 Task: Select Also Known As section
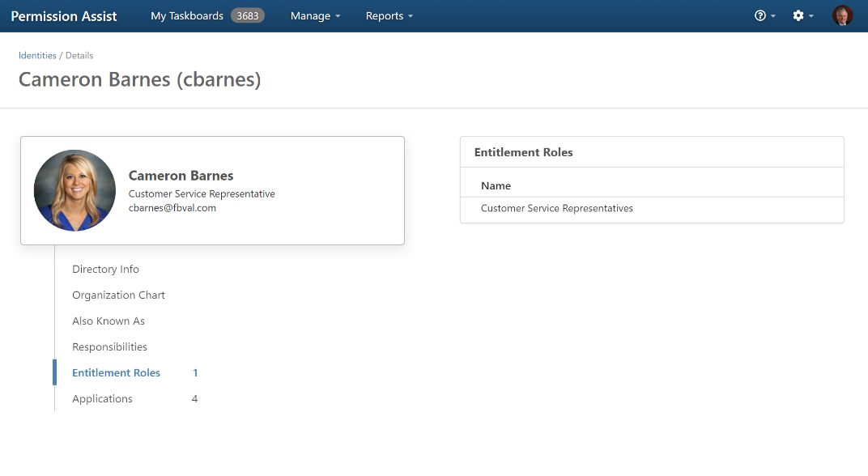(108, 321)
